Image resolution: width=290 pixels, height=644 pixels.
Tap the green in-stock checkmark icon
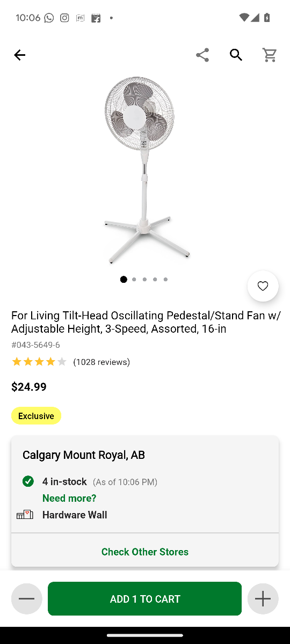28,481
